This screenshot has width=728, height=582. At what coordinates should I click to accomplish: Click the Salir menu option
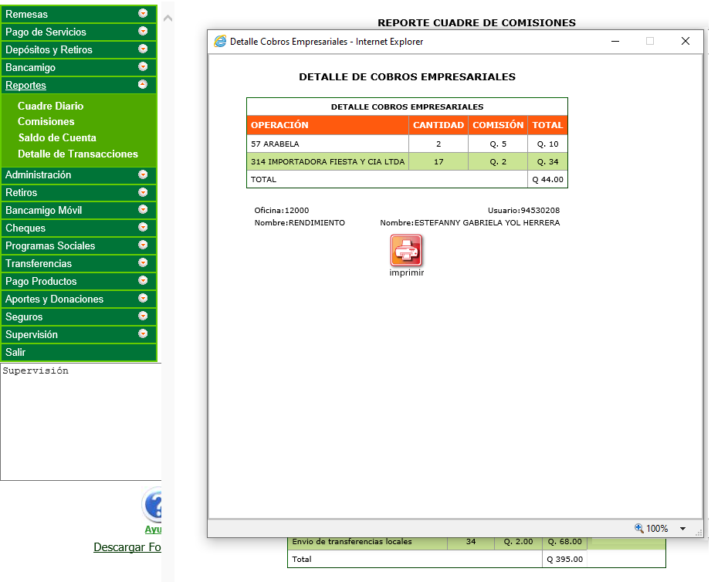[x=15, y=352]
